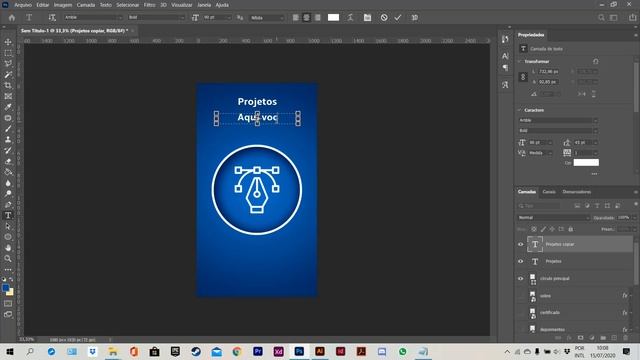This screenshot has width=640, height=360.
Task: Select the Move tool
Action: point(8,42)
